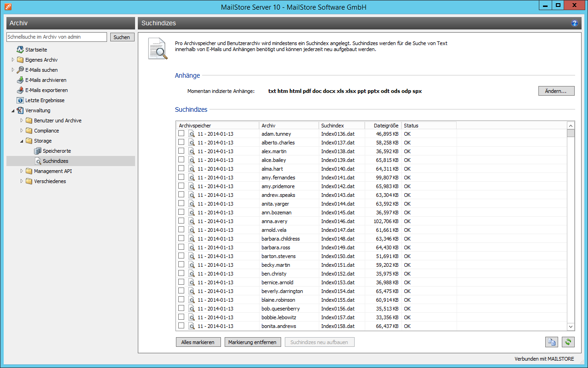Click the Speicherorte database icon

point(38,151)
